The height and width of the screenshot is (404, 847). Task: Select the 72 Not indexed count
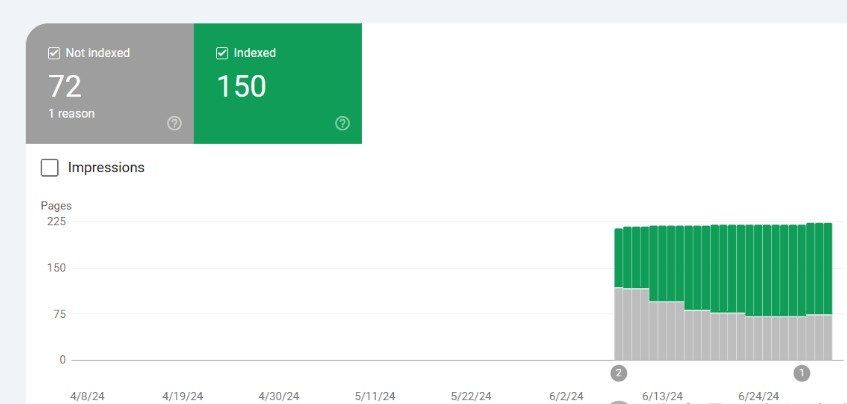click(x=65, y=86)
